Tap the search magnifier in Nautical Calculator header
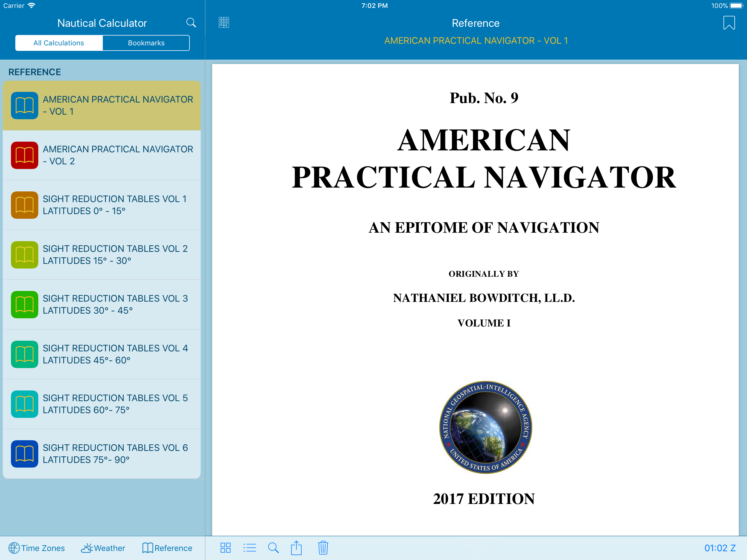Image resolution: width=747 pixels, height=560 pixels. [x=191, y=23]
